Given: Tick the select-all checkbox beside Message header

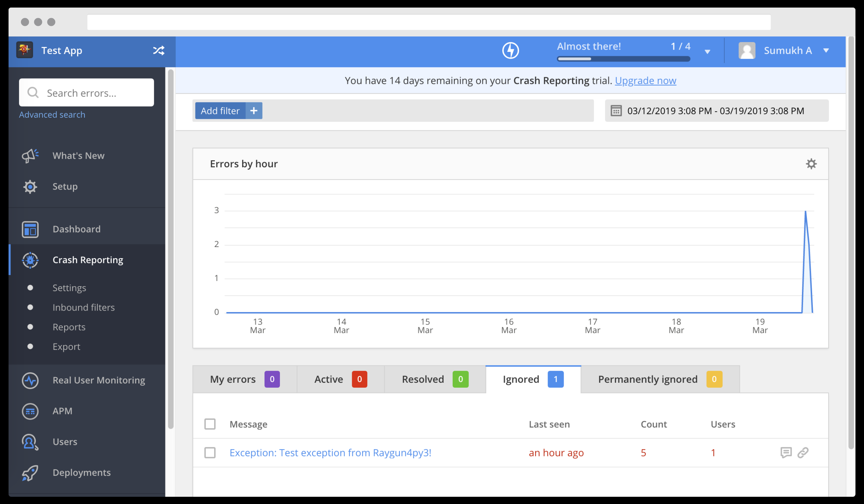Looking at the screenshot, I should [x=210, y=424].
